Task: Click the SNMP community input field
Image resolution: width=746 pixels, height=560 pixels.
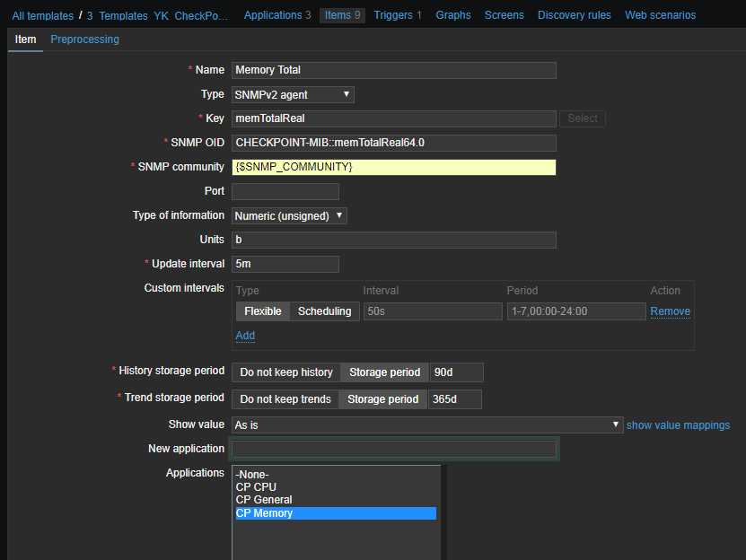Action: click(393, 167)
